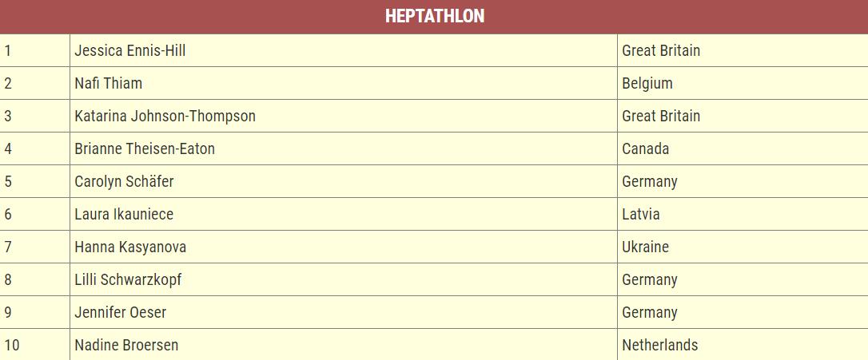Click Great Britain beside Katarina Johnson-Thompson
868x360 pixels.
coord(743,116)
